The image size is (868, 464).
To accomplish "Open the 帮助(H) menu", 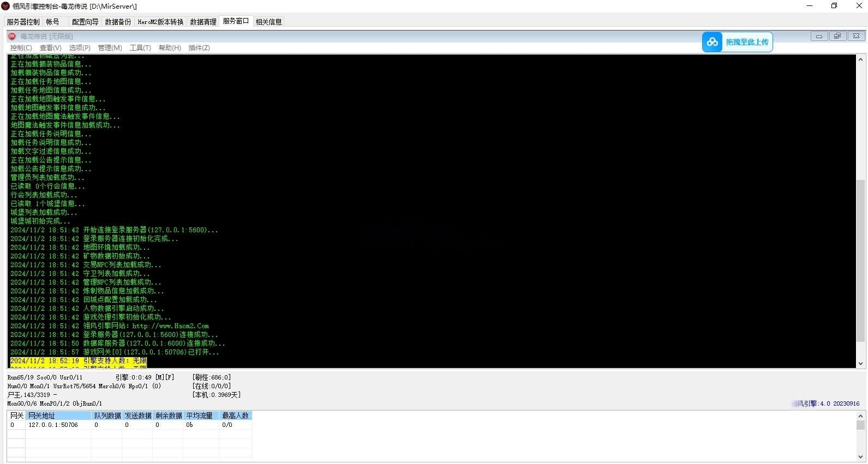I will click(x=170, y=48).
